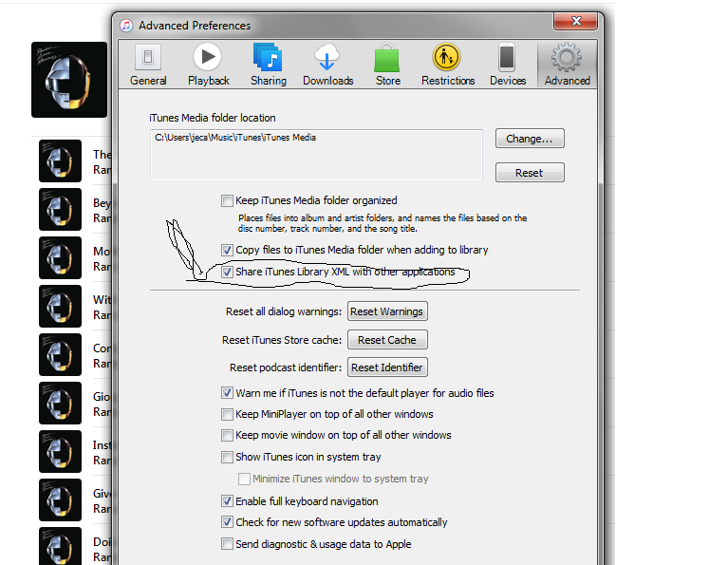Screen dimensions: 728x565
Task: Toggle Share iTunes Library XML checkbox
Action: pyautogui.click(x=227, y=272)
